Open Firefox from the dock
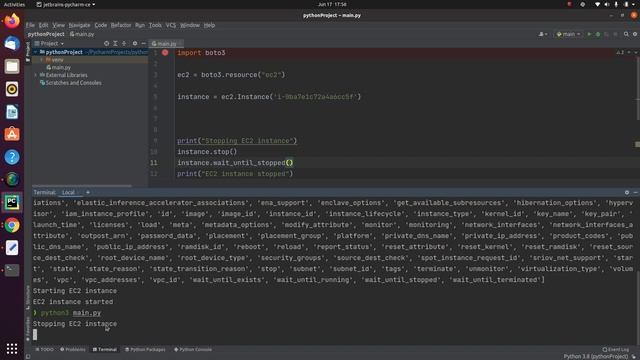Screen dimensions: 640x360 click(12, 21)
